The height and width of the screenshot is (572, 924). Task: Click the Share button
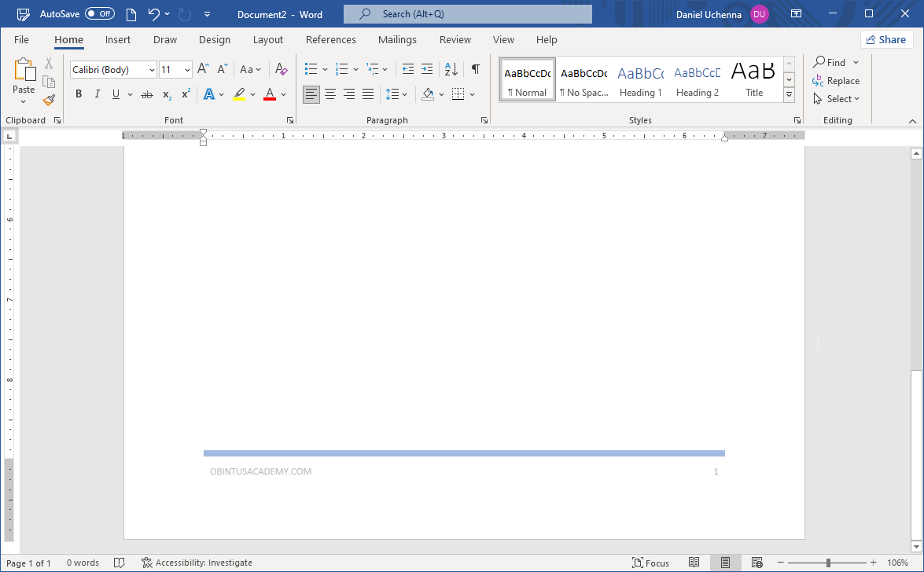pos(886,38)
